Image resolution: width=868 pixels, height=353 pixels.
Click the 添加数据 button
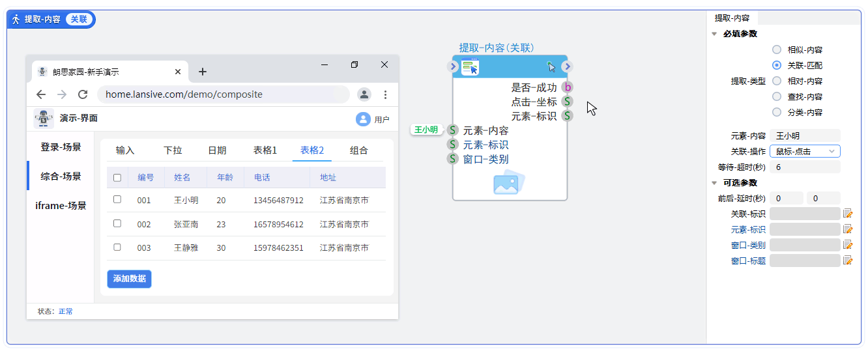(x=129, y=279)
